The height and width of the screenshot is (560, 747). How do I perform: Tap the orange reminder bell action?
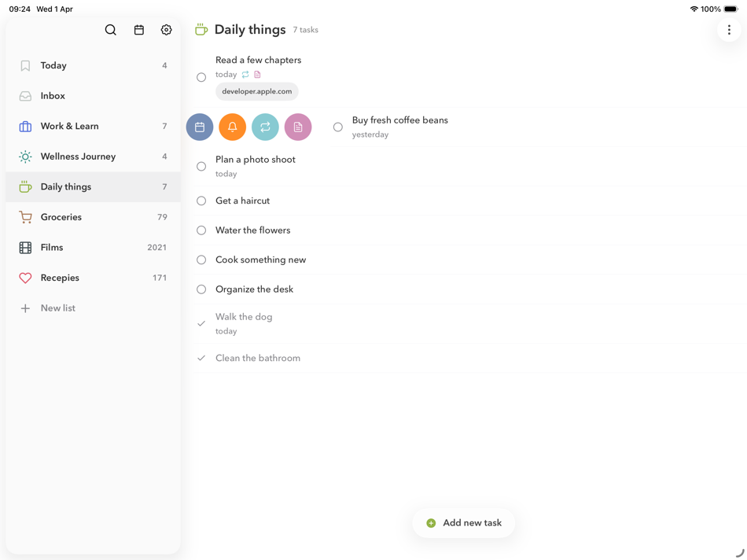pos(233,127)
